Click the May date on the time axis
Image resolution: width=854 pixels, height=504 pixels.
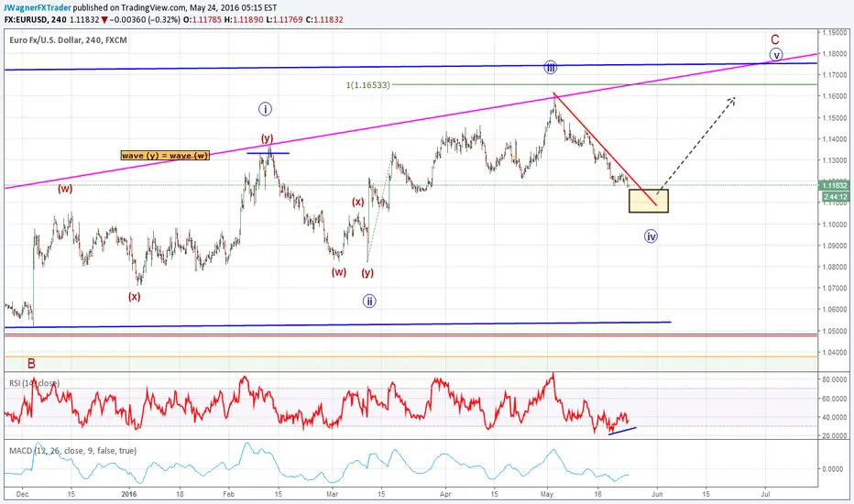point(547,494)
